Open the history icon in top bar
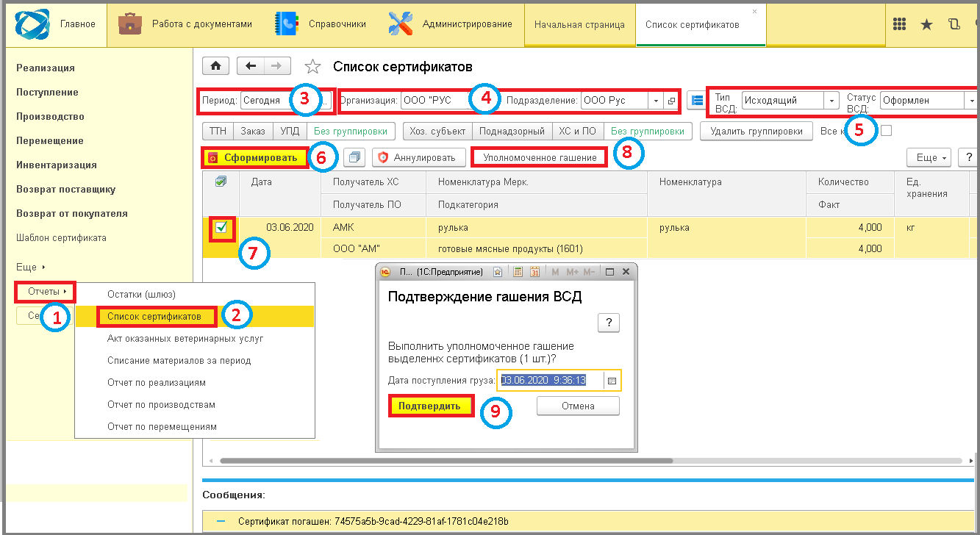The height and width of the screenshot is (535, 980). pos(954,24)
